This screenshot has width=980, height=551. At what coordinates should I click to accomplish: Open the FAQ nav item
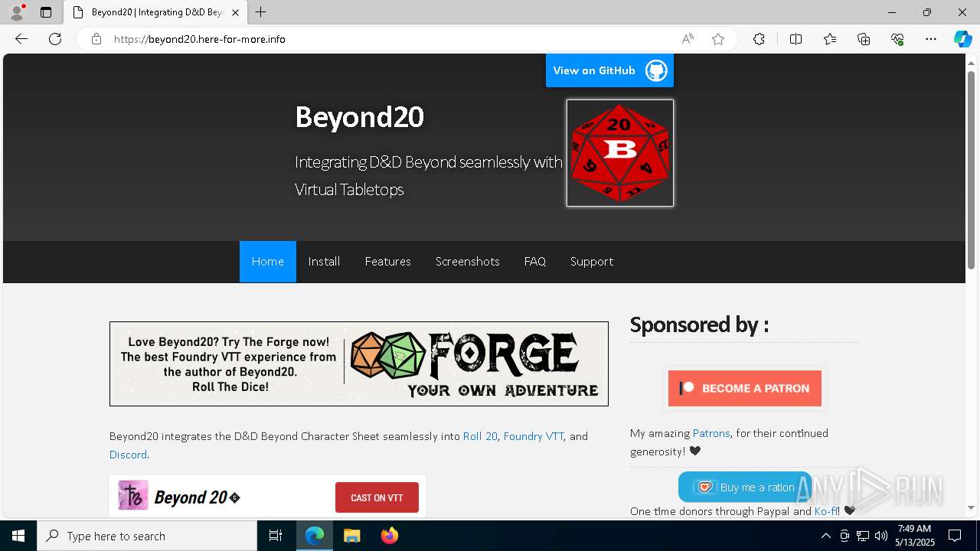pos(535,262)
